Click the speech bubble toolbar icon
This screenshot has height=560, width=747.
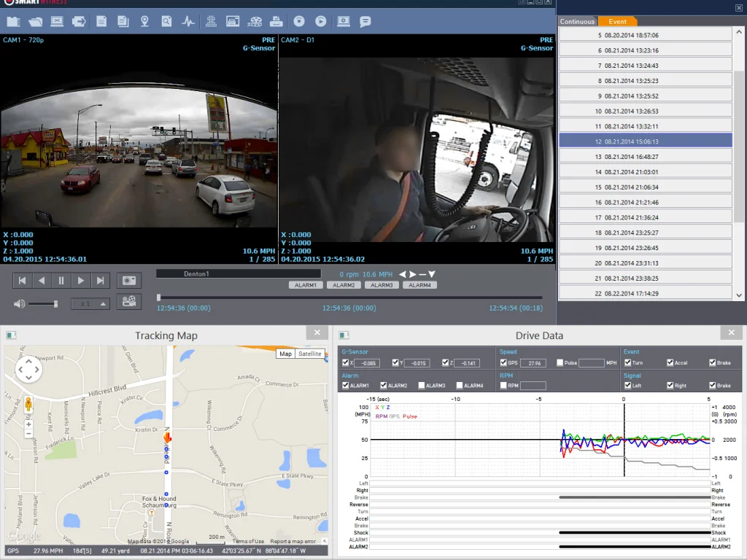coord(365,21)
